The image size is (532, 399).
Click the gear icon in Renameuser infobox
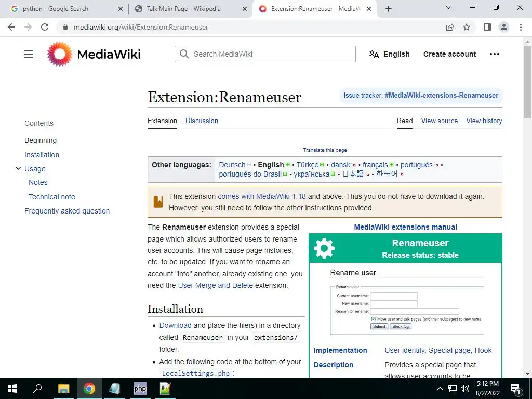[324, 248]
